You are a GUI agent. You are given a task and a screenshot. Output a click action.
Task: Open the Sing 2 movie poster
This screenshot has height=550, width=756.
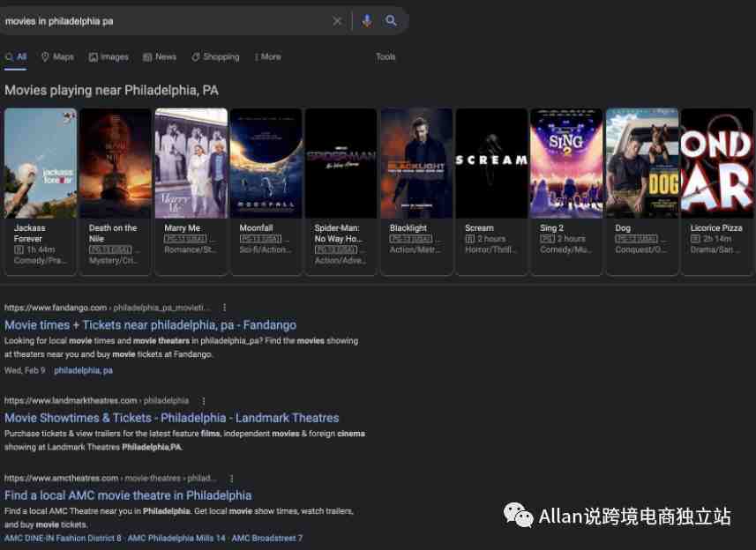[x=566, y=163]
